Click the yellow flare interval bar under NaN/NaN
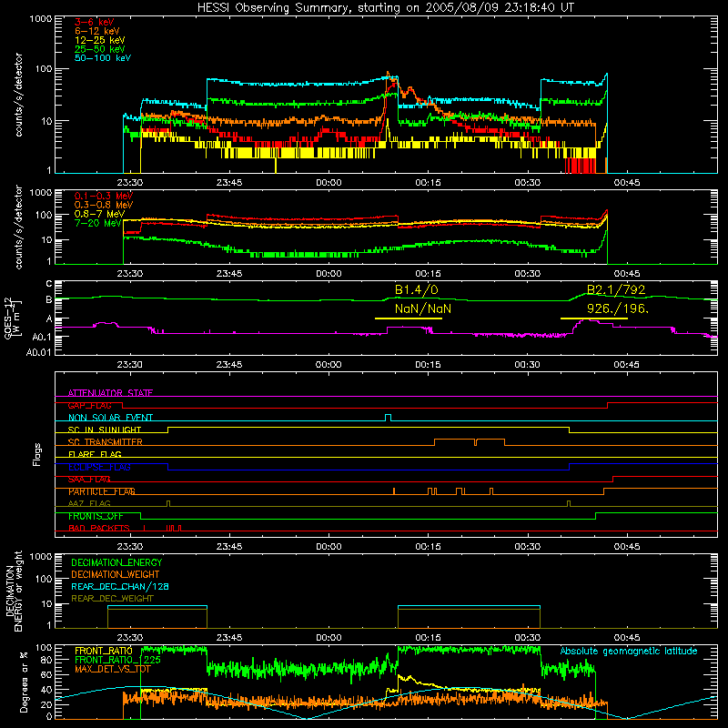728x728 pixels. click(x=409, y=318)
